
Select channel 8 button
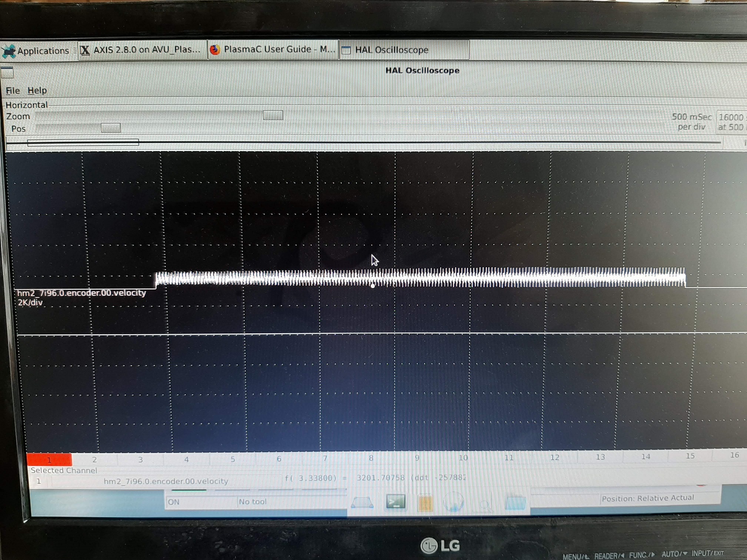point(371,458)
